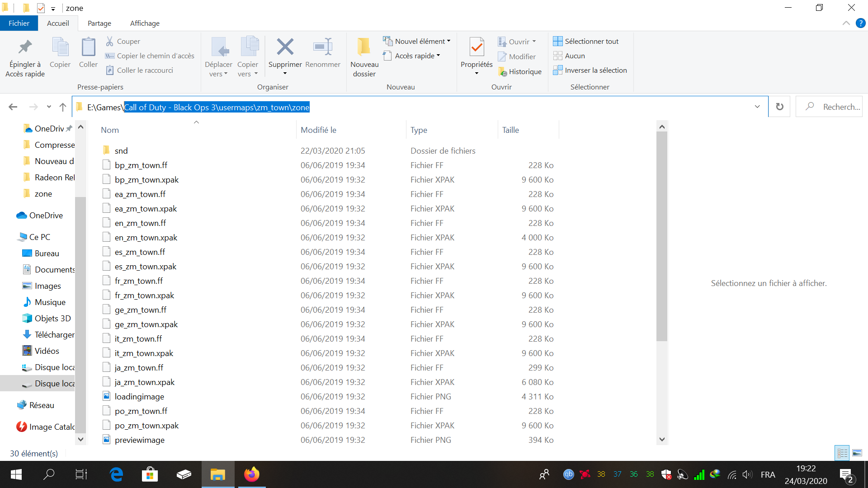Click the file list vertical scrollbar
This screenshot has width=868, height=488.
[662, 235]
